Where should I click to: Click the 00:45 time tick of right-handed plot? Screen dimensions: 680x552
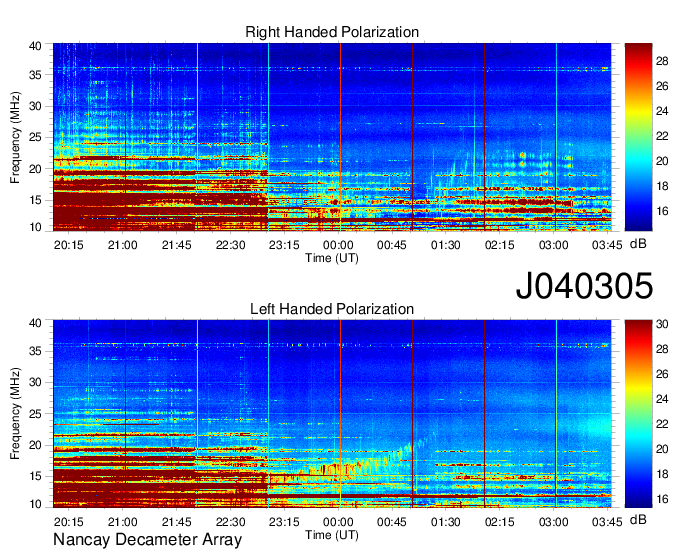click(392, 245)
